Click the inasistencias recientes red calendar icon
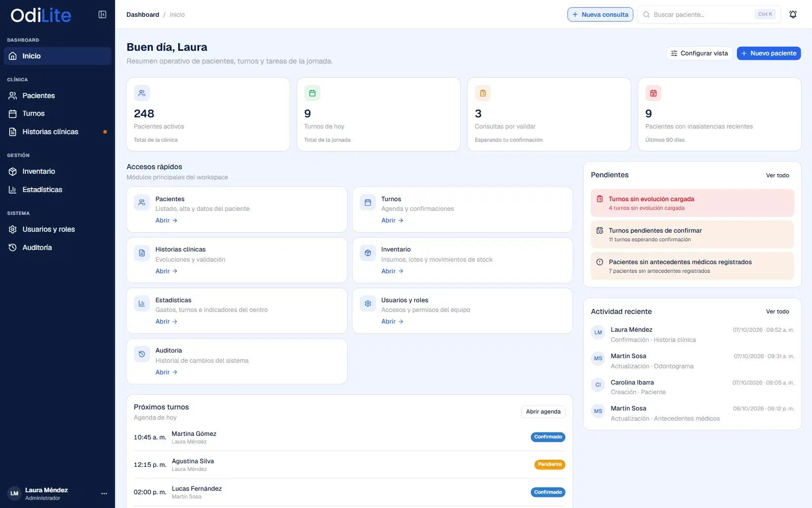 (653, 93)
